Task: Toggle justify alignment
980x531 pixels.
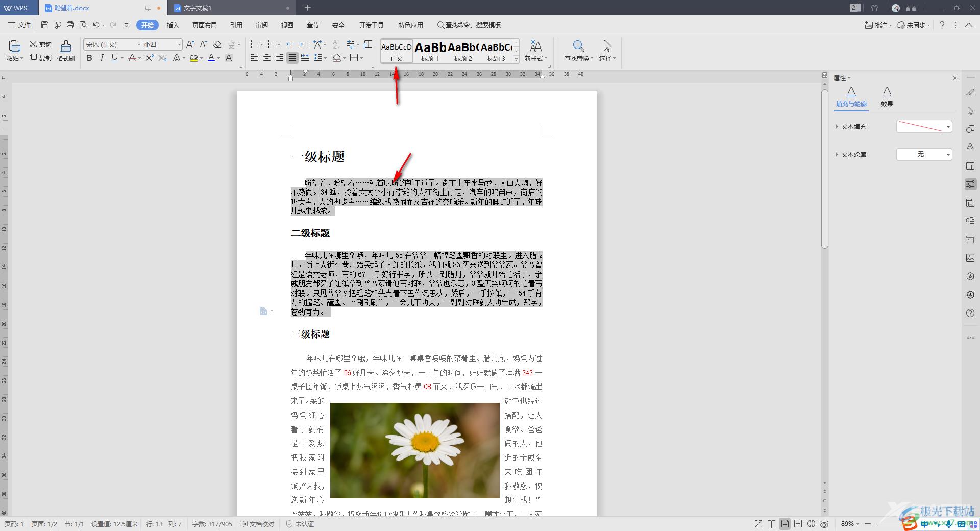Action: [x=292, y=58]
